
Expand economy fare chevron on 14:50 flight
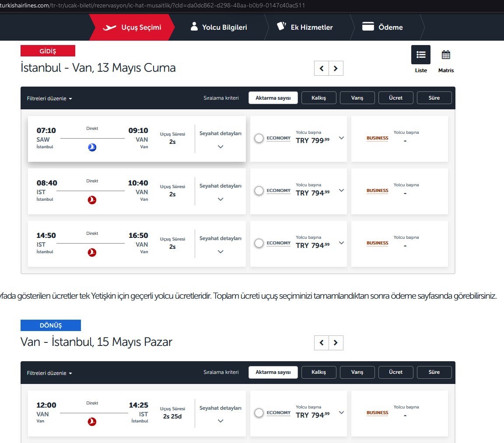coord(341,243)
